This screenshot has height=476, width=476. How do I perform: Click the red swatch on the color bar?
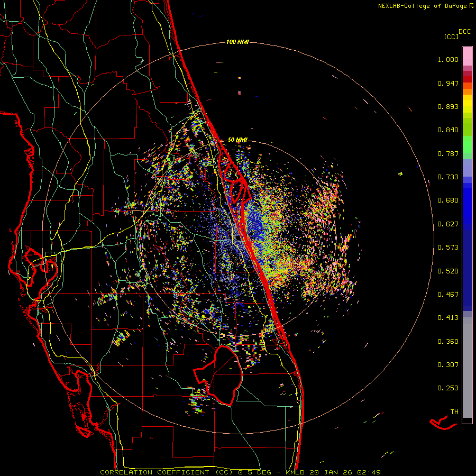click(x=467, y=79)
